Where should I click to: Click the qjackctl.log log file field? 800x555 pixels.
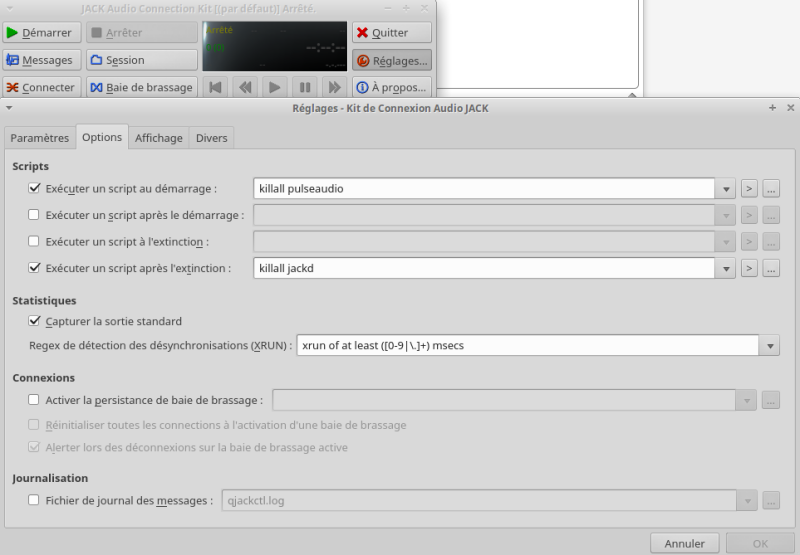(479, 500)
